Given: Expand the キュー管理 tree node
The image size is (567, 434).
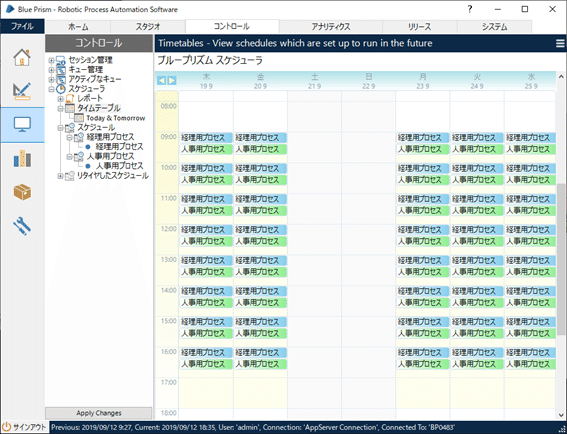Looking at the screenshot, I should [x=51, y=69].
